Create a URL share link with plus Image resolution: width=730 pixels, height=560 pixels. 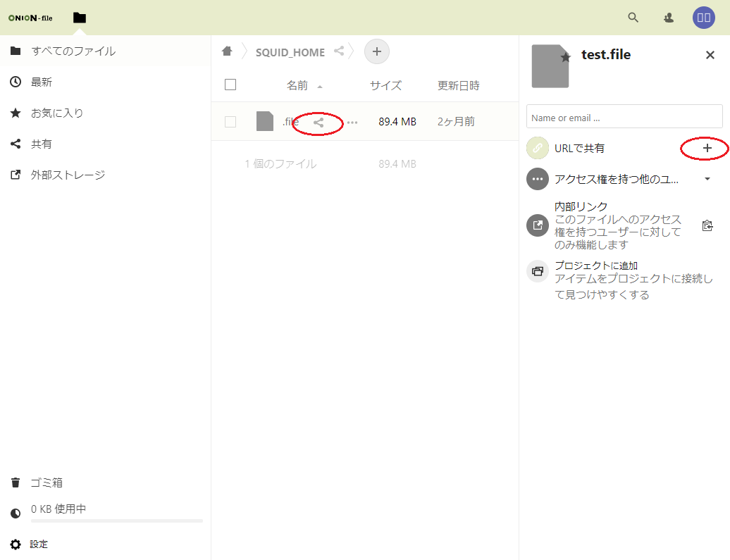coord(707,148)
